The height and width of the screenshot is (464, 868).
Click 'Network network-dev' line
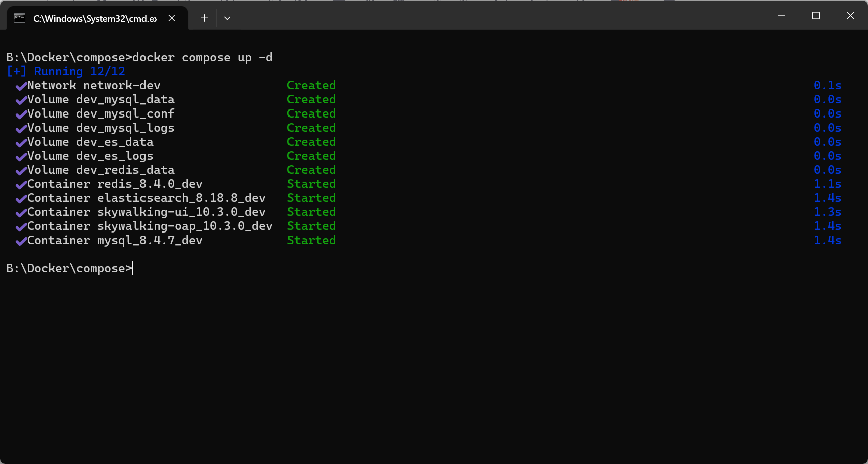click(x=93, y=85)
